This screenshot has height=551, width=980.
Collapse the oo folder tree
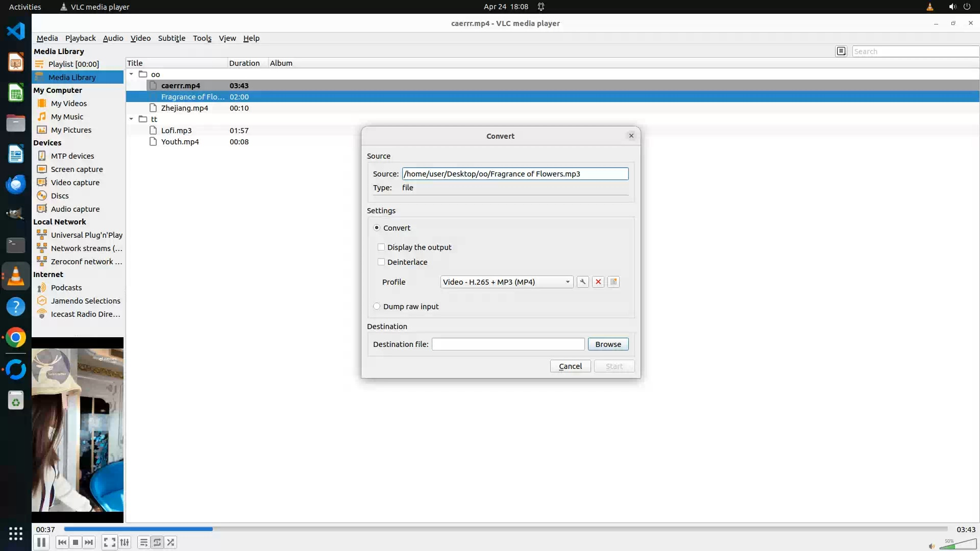point(131,74)
